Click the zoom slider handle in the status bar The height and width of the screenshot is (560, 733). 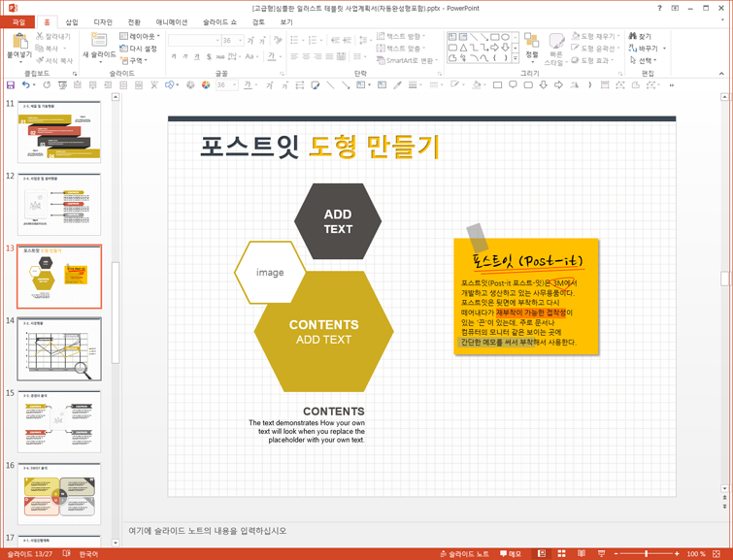click(x=646, y=554)
